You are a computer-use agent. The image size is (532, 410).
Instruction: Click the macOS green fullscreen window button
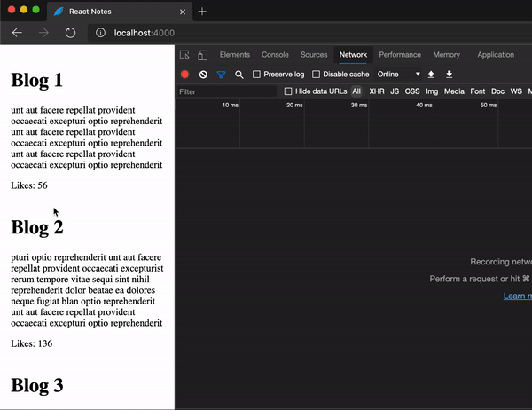tap(35, 10)
